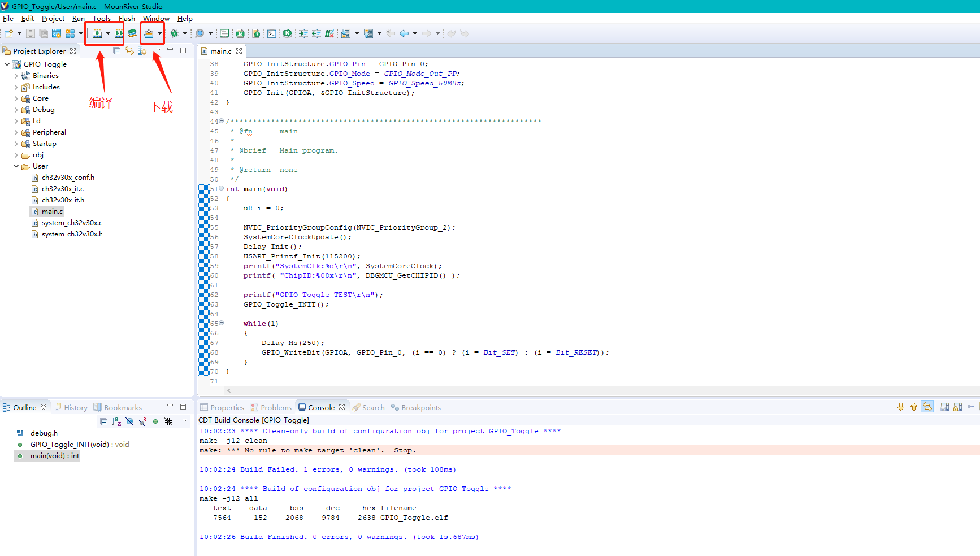Toggle Hide Non-Public Members green dot
Image resolution: width=980 pixels, height=556 pixels.
(x=155, y=421)
